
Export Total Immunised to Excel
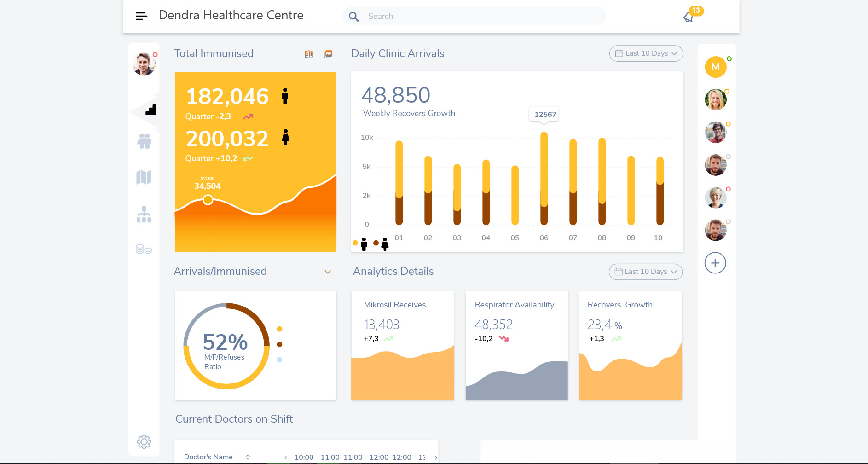[x=309, y=54]
